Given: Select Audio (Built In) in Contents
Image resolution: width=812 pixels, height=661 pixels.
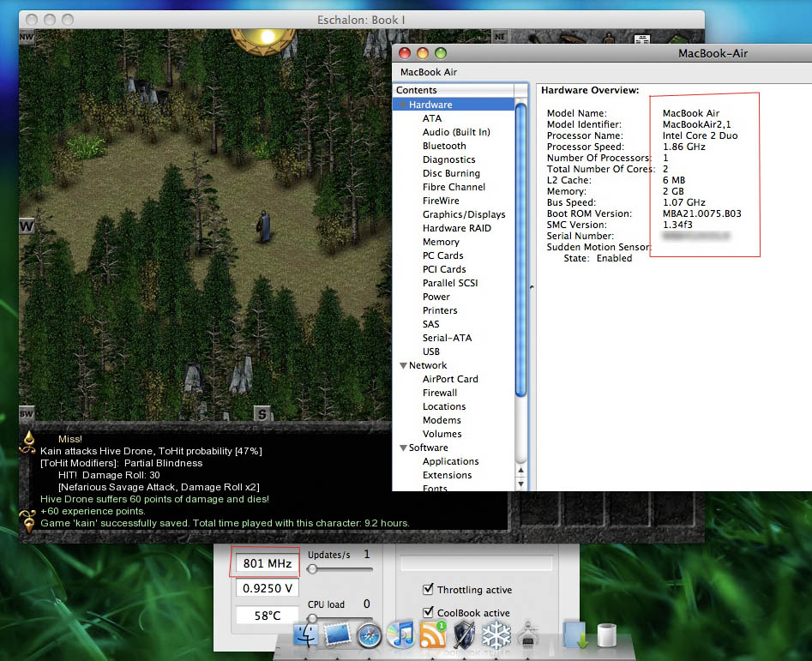Looking at the screenshot, I should [456, 132].
